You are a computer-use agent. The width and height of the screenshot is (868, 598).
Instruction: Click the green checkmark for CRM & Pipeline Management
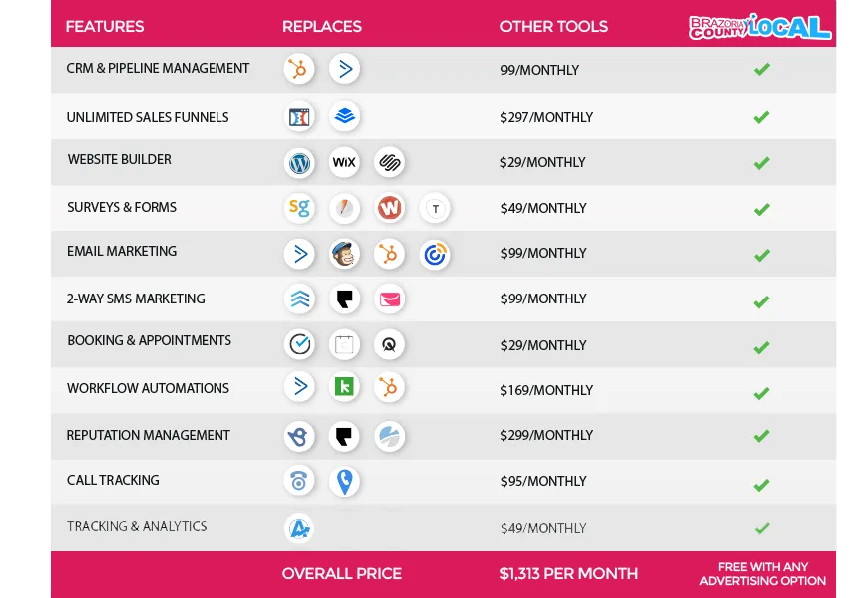[x=762, y=69]
